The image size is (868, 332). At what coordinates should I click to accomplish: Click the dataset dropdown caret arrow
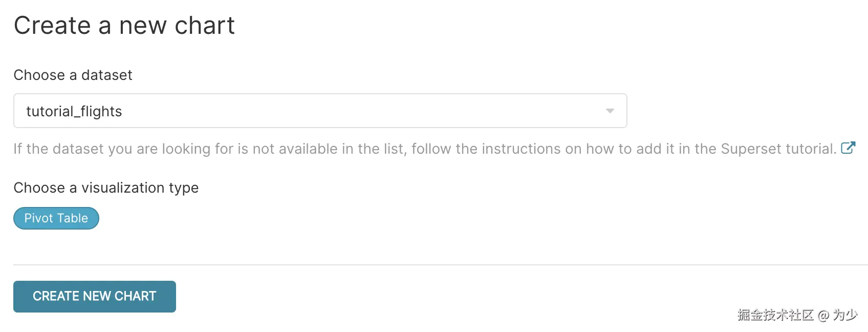[x=610, y=111]
